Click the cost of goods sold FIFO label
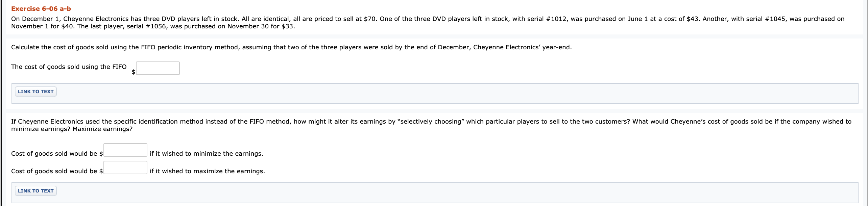This screenshot has height=206, width=868. pyautogui.click(x=68, y=67)
